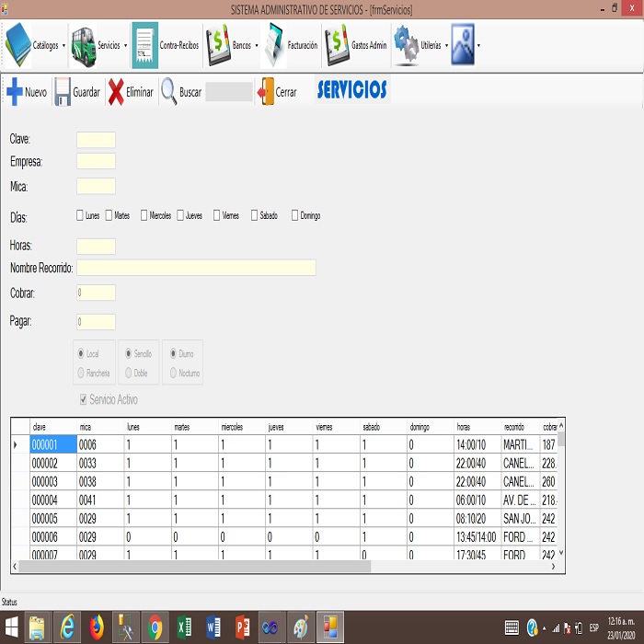The image size is (644, 644).
Task: Expand the Bancos dropdown arrow
Action: [257, 45]
